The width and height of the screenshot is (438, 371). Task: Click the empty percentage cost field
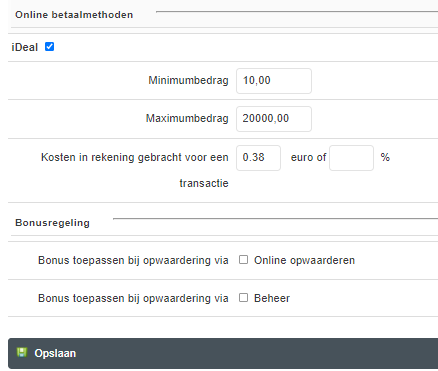point(351,158)
